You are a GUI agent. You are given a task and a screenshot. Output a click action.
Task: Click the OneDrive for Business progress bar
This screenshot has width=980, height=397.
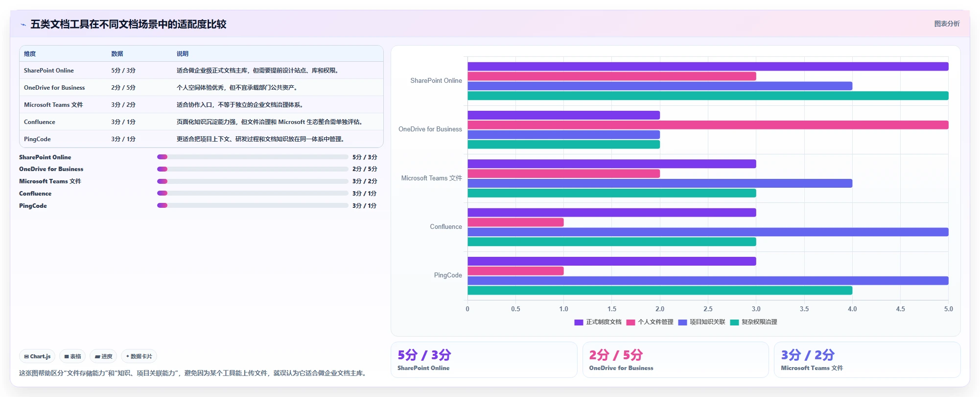[x=253, y=169]
